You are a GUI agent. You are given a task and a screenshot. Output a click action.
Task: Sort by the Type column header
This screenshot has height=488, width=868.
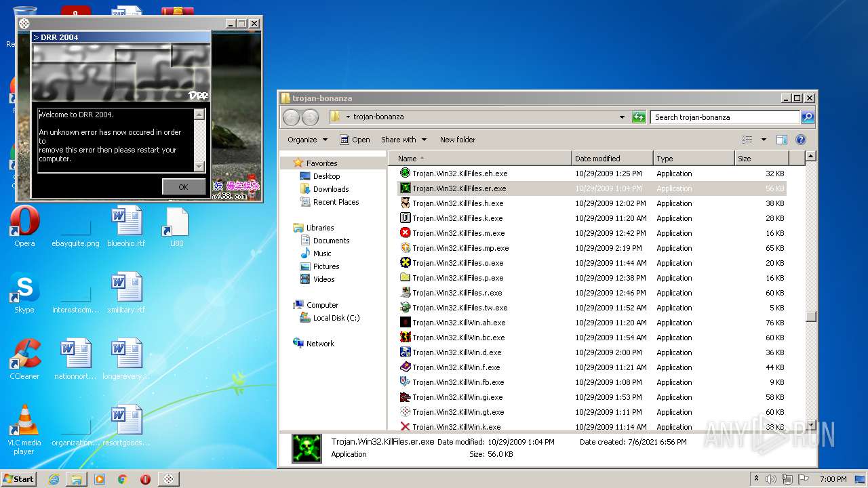(694, 159)
